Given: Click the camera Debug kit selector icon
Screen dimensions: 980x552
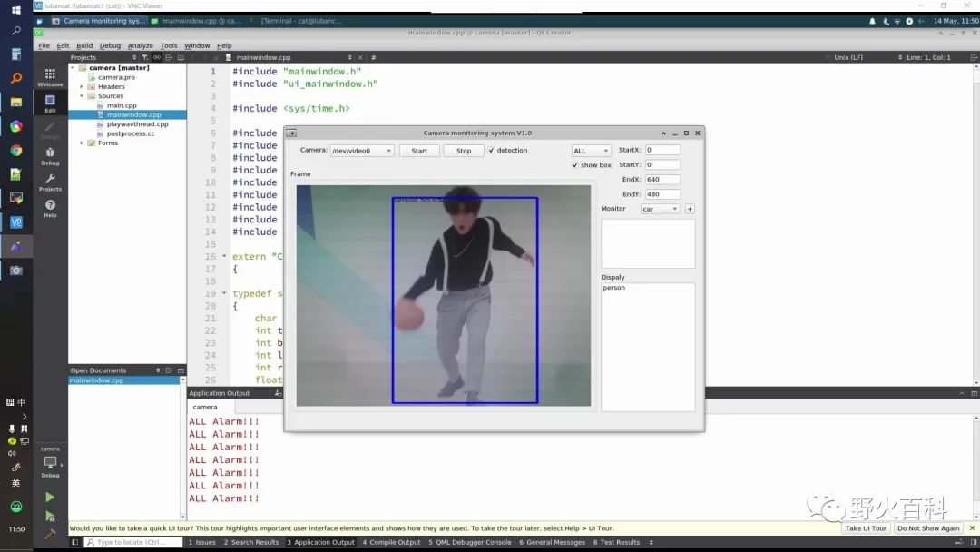Looking at the screenshot, I should pos(50,462).
